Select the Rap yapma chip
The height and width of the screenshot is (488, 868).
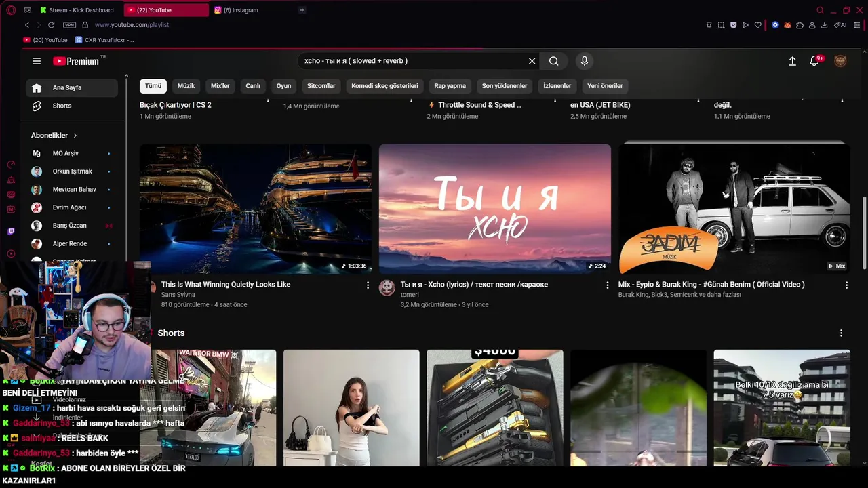tap(450, 86)
